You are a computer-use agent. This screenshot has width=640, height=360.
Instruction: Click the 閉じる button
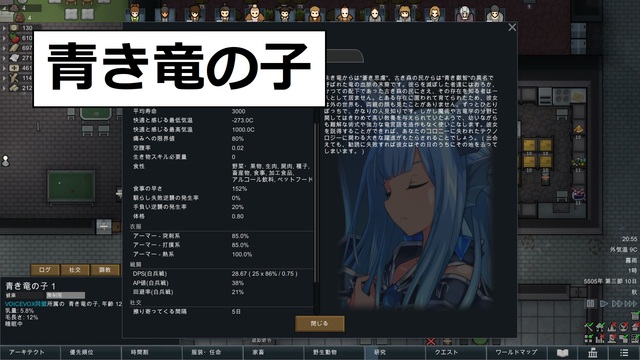click(320, 323)
